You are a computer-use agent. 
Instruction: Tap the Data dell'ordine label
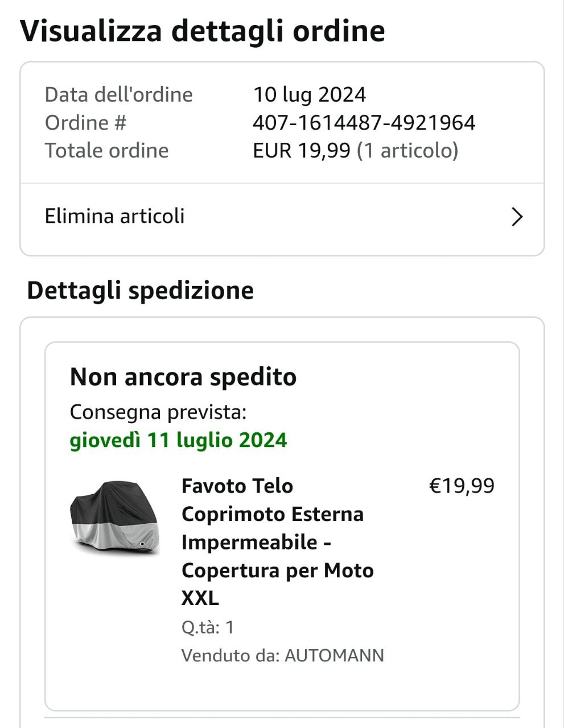click(118, 94)
